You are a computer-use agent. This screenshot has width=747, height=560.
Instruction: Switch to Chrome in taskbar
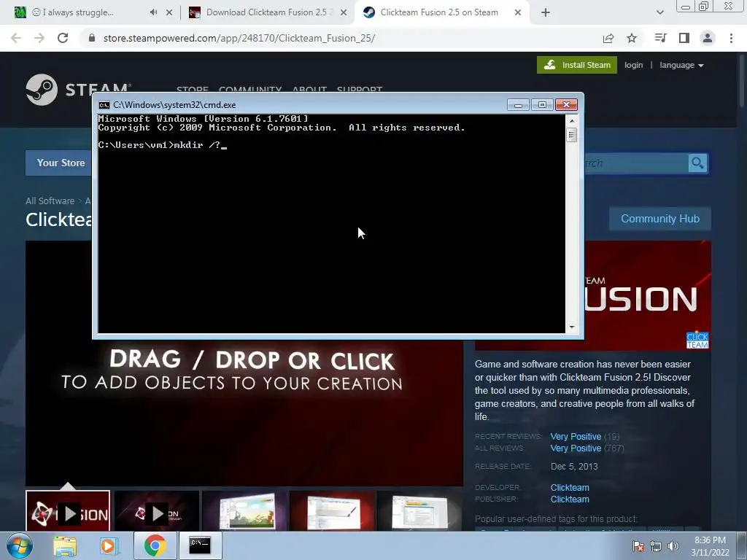[x=155, y=545]
